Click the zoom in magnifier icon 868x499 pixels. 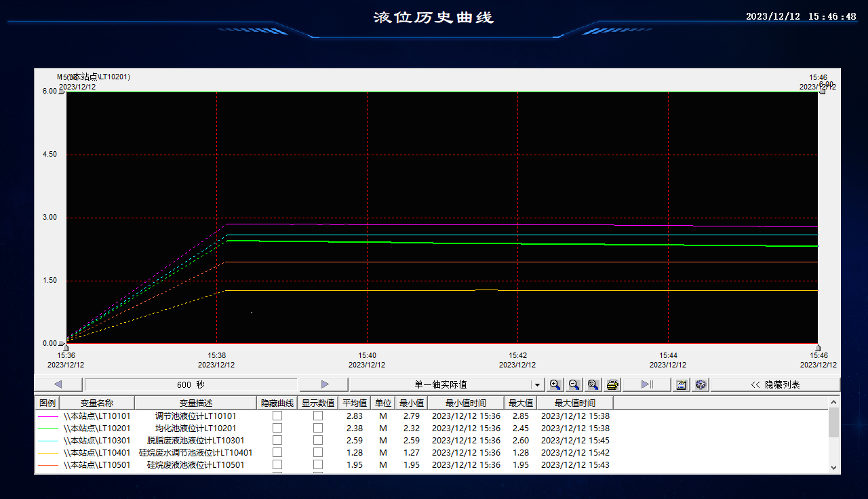pos(555,384)
